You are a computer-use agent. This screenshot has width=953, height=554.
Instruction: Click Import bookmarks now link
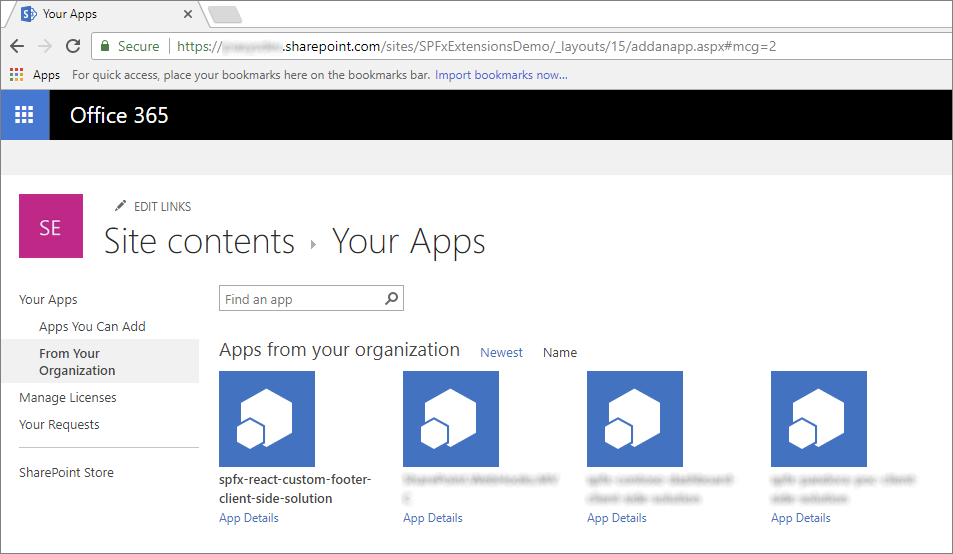click(x=501, y=75)
